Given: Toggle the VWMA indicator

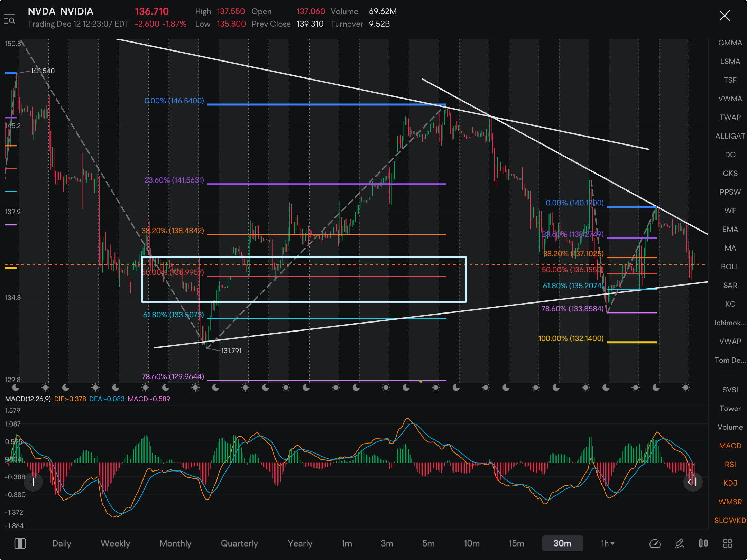Looking at the screenshot, I should (x=730, y=99).
